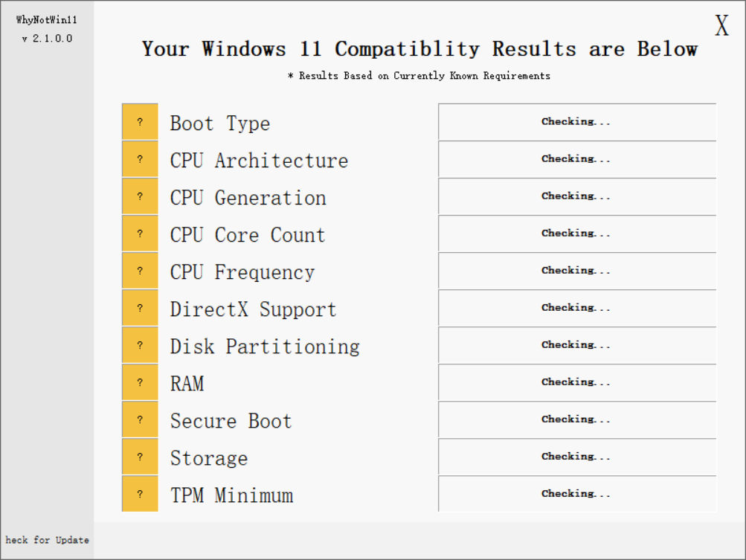Select the CPU Core Count help icon

[x=140, y=233]
